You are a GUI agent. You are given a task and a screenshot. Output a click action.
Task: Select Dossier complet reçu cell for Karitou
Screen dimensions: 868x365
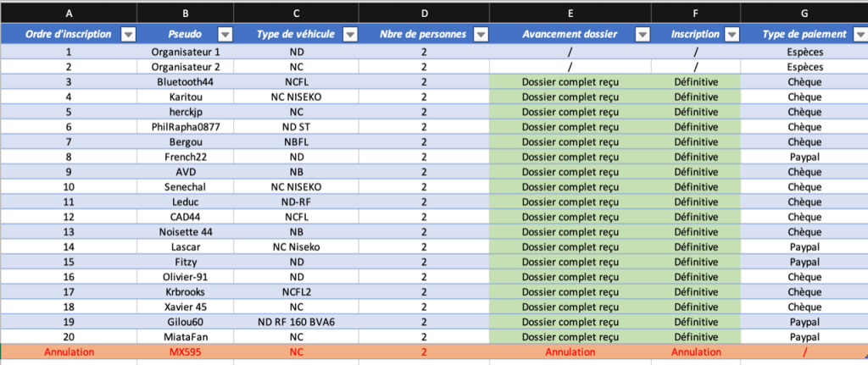tap(570, 97)
